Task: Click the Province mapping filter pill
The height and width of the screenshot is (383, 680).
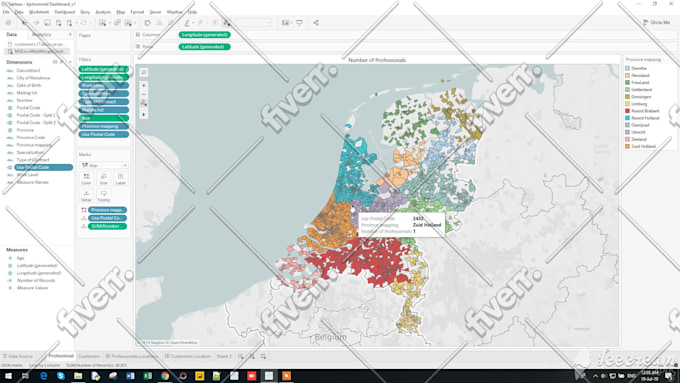Action: pyautogui.click(x=104, y=126)
